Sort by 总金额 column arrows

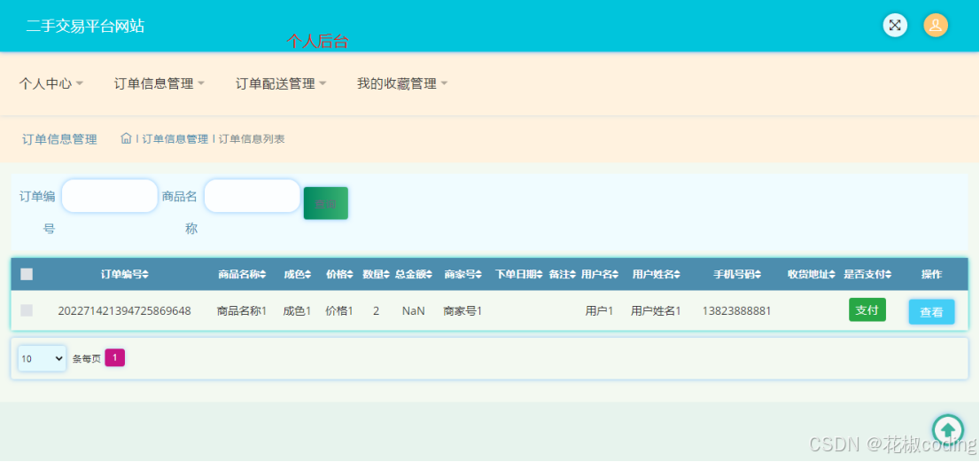click(x=429, y=274)
